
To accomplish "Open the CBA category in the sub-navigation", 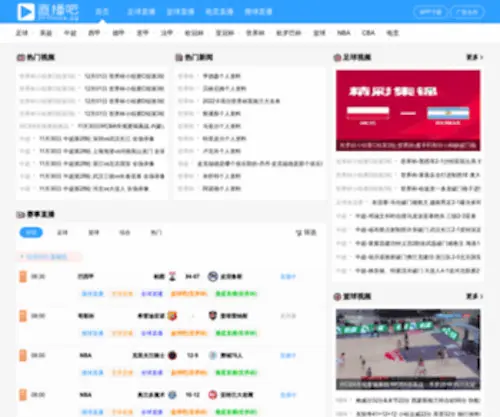I will pyautogui.click(x=368, y=33).
